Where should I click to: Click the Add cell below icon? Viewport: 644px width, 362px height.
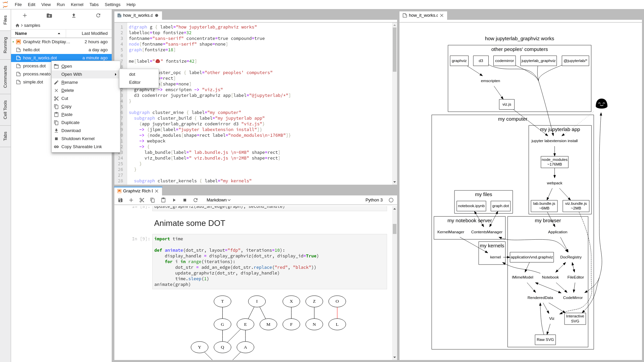tap(131, 200)
